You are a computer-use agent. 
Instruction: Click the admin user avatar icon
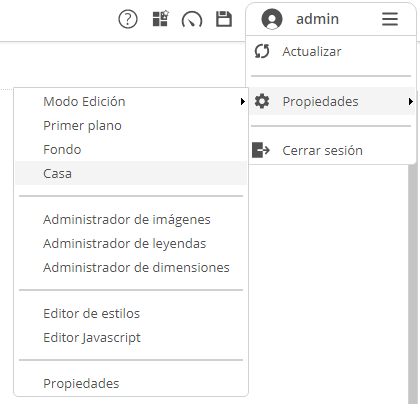[272, 19]
